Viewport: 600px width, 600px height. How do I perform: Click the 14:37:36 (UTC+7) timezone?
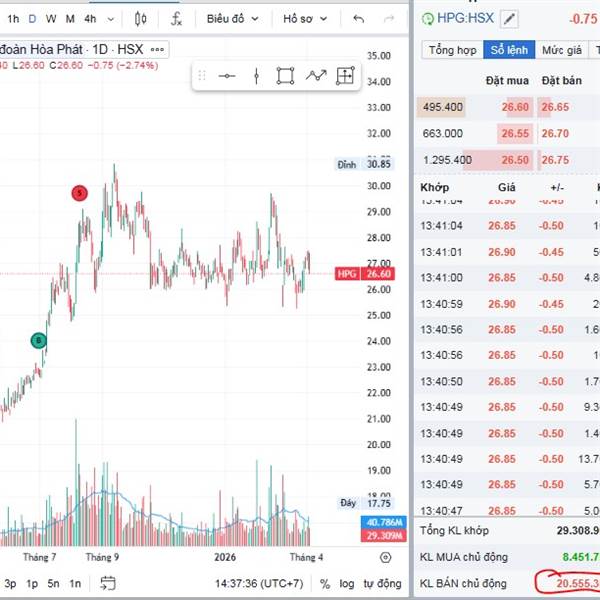coord(259,584)
